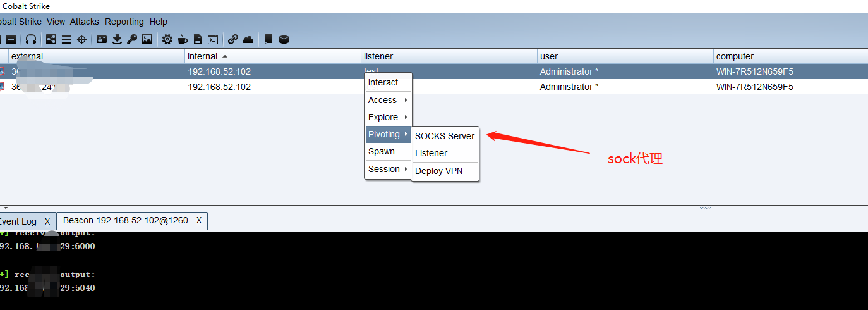Select Listener... in Pivoting submenu
This screenshot has width=868, height=310.
coord(445,153)
